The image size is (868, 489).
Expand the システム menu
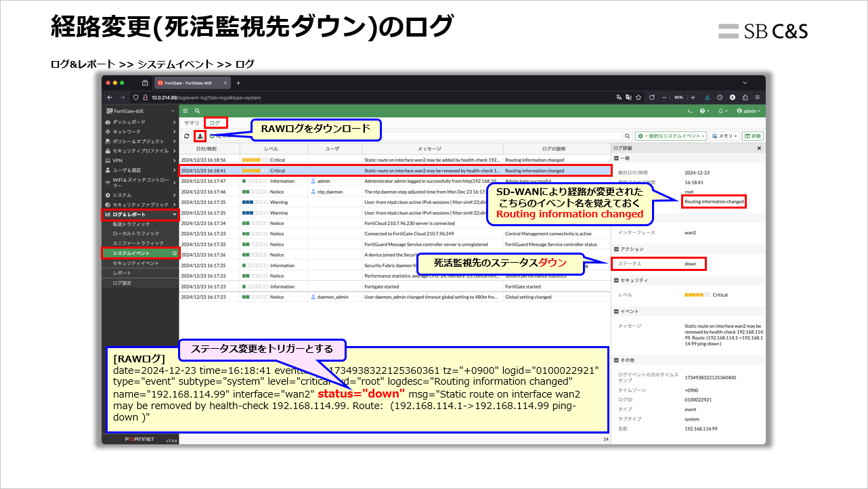(x=140, y=195)
